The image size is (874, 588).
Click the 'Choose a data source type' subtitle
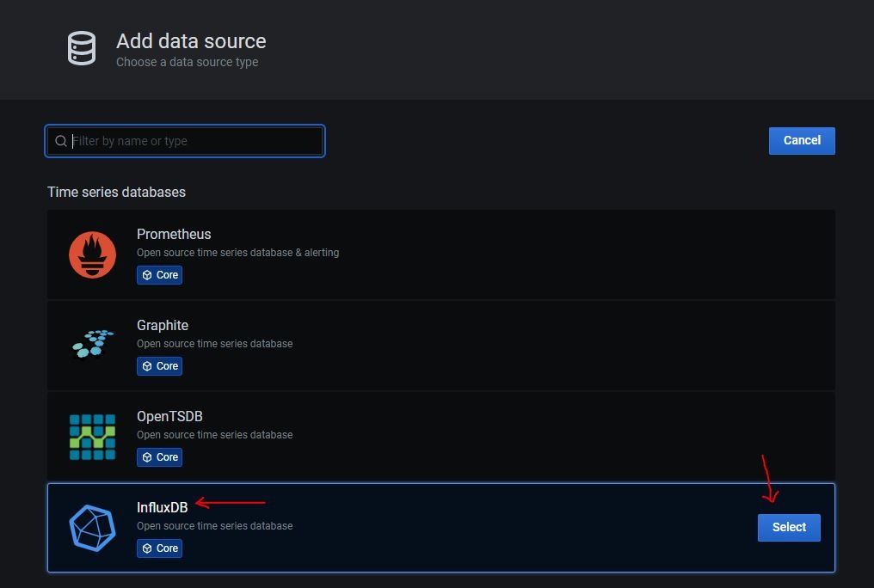[188, 62]
